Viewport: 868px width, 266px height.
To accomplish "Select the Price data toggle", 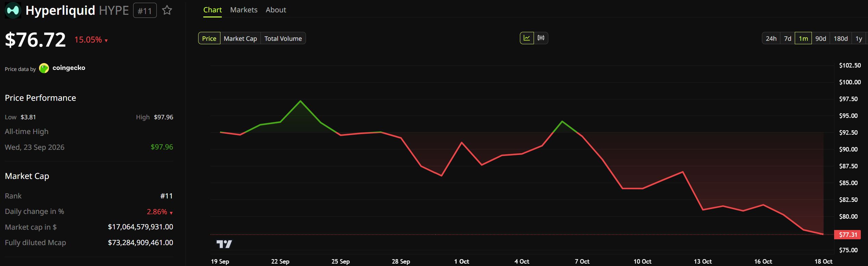I will pyautogui.click(x=209, y=38).
